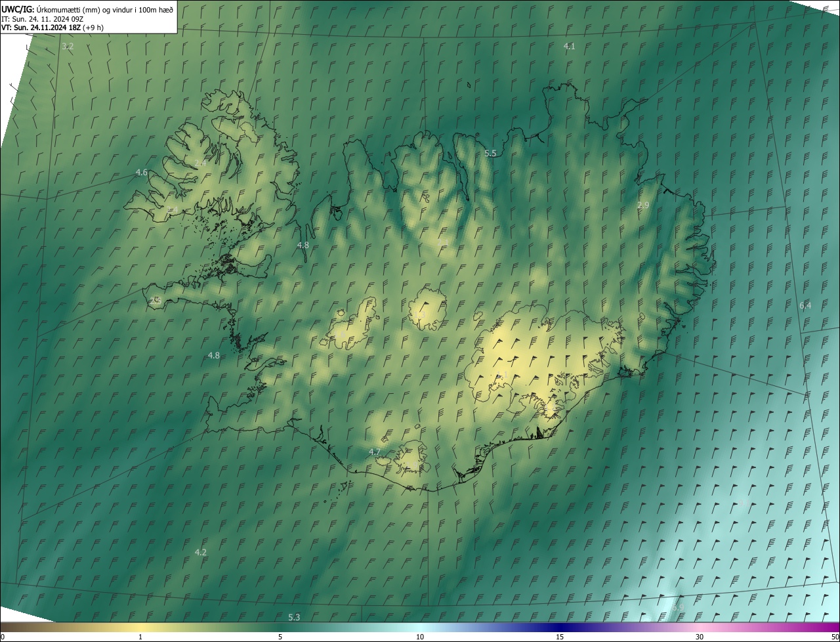Click the precipitation value 2.9
This screenshot has height=642, width=840.
click(643, 205)
